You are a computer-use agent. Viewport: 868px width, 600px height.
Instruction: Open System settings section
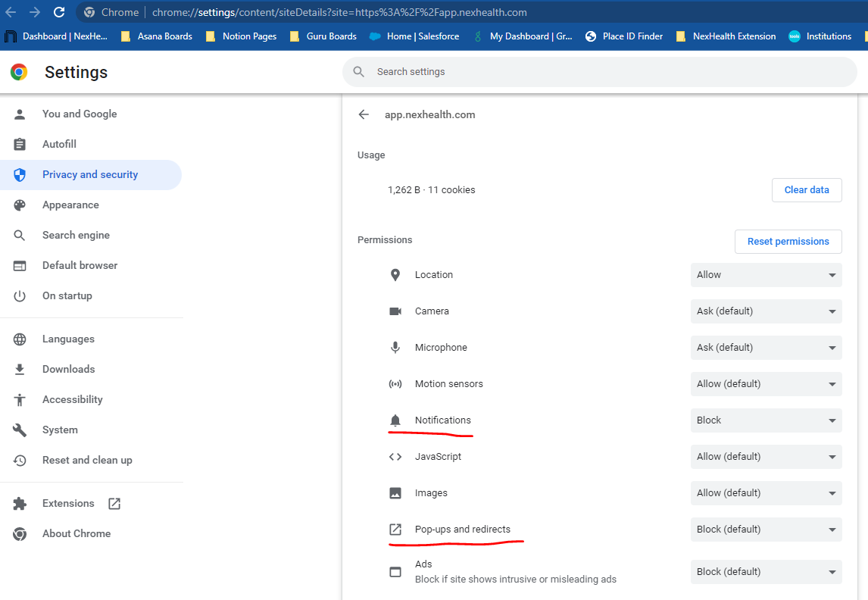91,430
